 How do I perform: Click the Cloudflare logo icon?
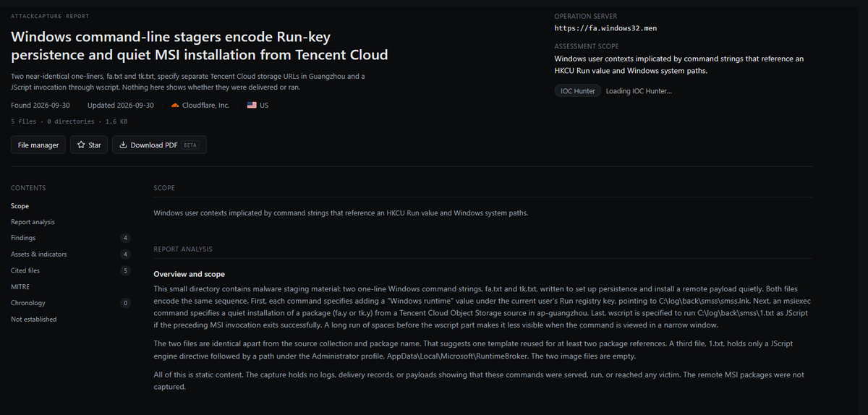[175, 106]
